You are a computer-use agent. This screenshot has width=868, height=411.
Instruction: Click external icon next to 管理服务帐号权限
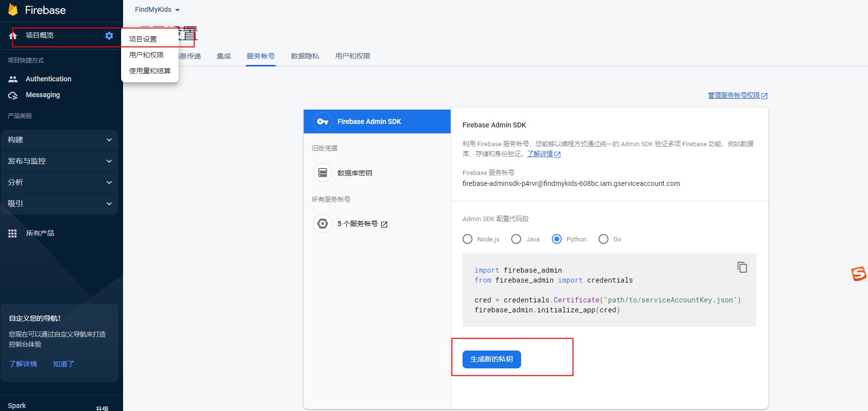(x=764, y=96)
